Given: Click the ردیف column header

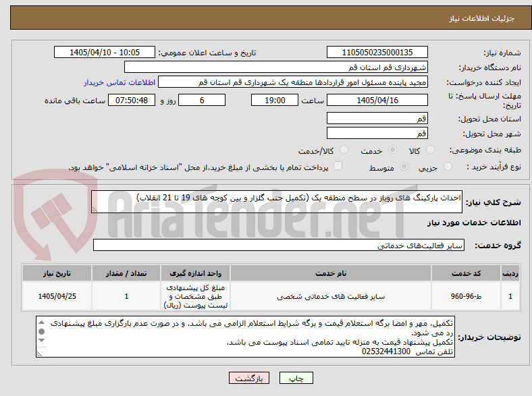Looking at the screenshot, I should coord(510,273).
